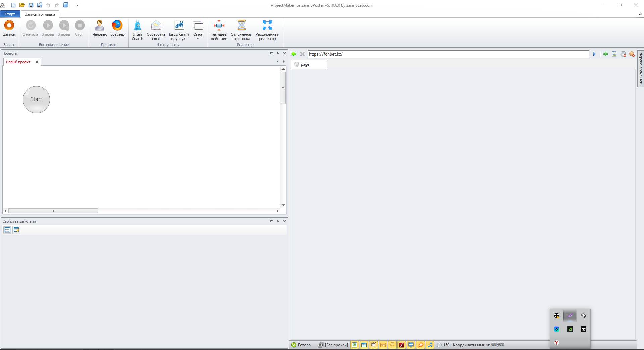
Task: Clear cache with the database icon
Action: pos(623,54)
